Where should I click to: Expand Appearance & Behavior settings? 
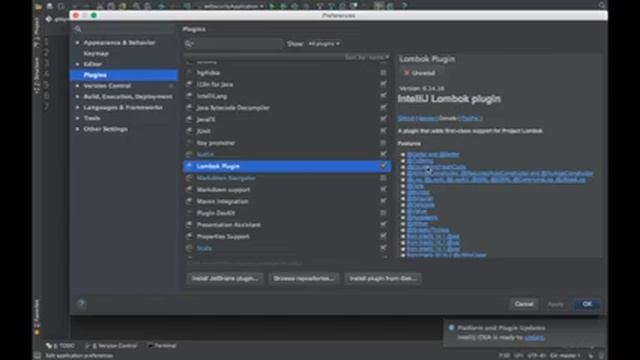[x=77, y=42]
